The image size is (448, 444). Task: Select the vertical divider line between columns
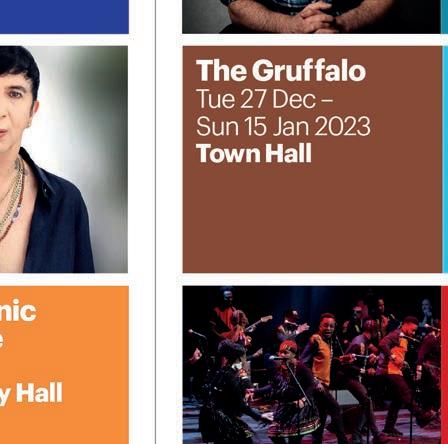[x=156, y=222]
